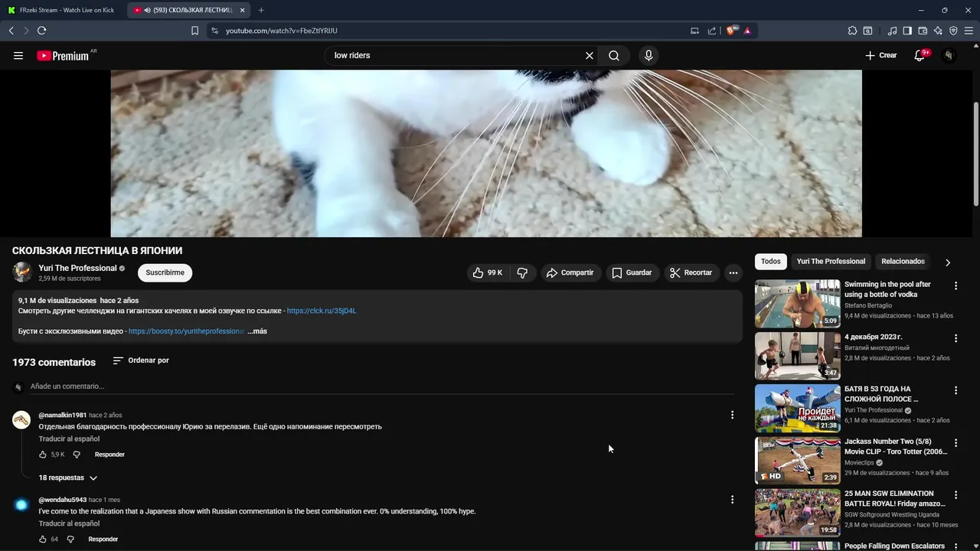Screen dimensions: 980x551
Task: Open Brave VPN shield icon
Action: tap(953, 31)
